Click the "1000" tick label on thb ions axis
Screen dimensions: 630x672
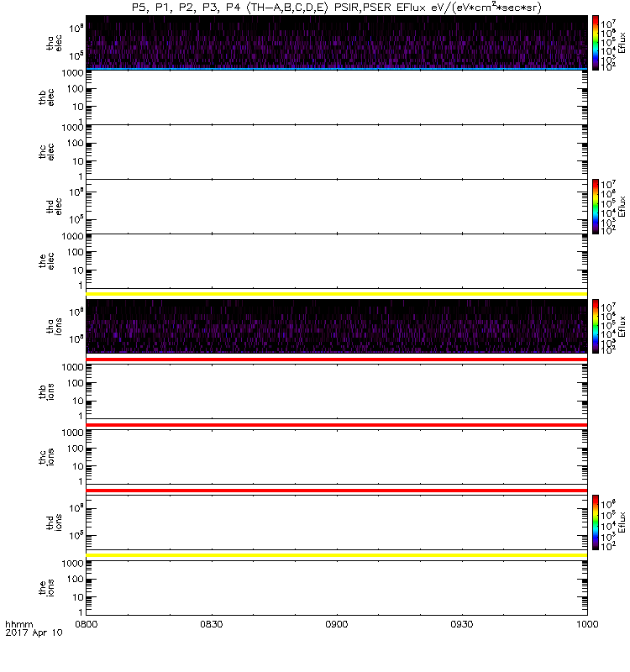point(72,367)
